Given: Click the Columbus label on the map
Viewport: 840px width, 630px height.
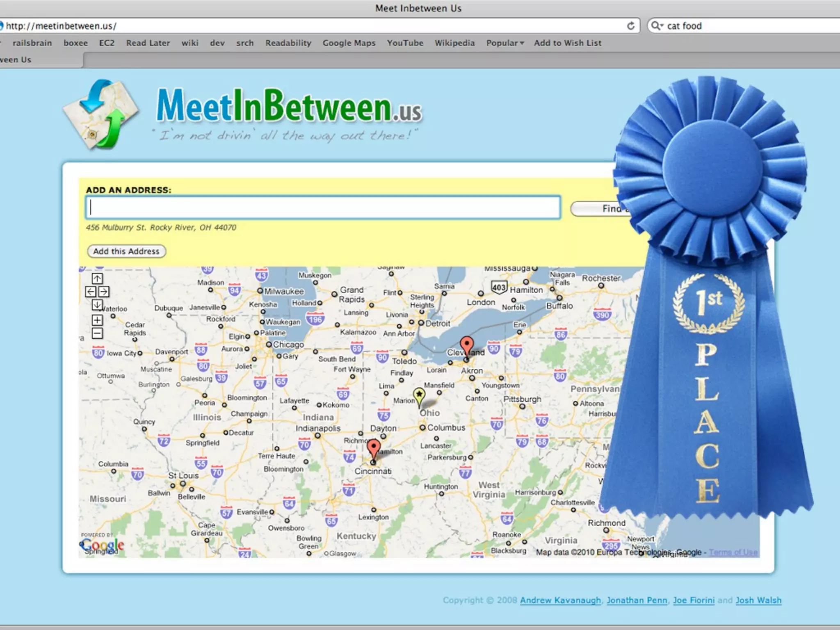Looking at the screenshot, I should click(446, 427).
